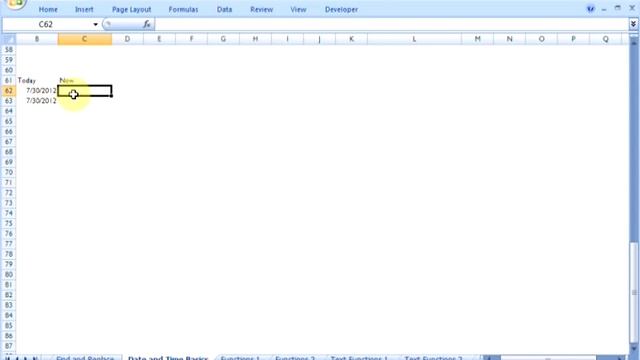
Task: Select column B header
Action: click(x=37, y=39)
